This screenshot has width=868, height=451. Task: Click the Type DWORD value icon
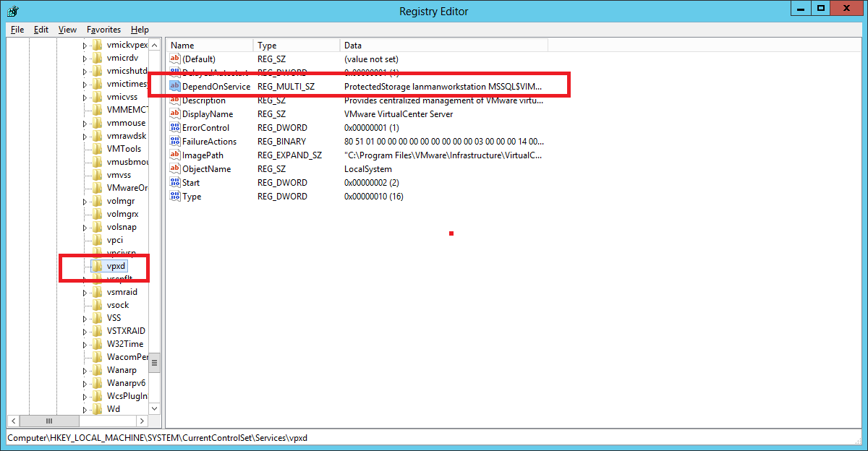(x=174, y=196)
